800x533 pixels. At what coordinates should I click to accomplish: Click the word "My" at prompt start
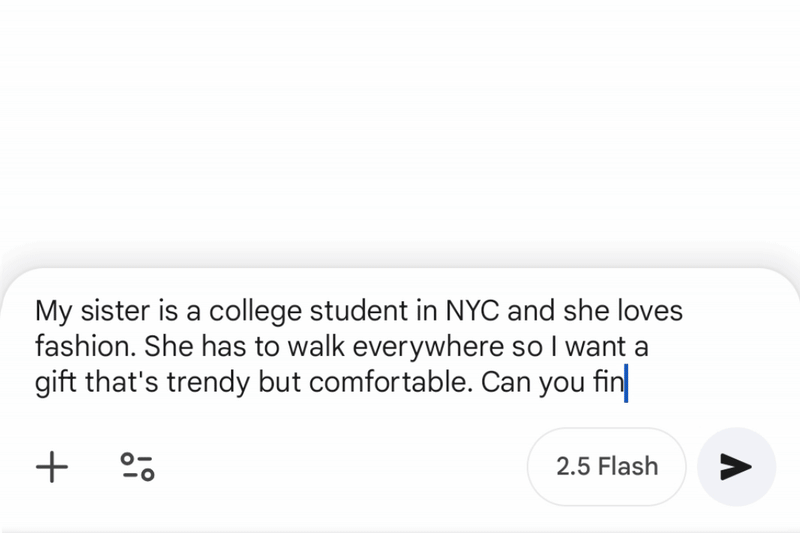(x=52, y=311)
